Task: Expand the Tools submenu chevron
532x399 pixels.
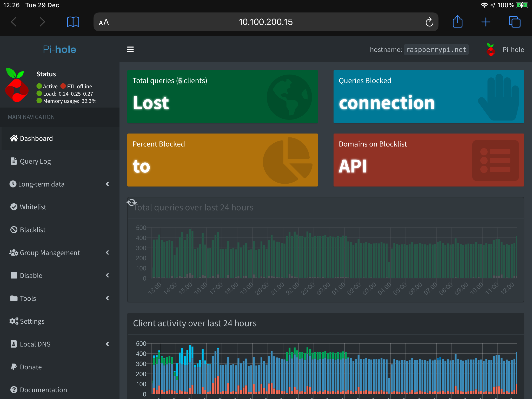Action: point(107,298)
